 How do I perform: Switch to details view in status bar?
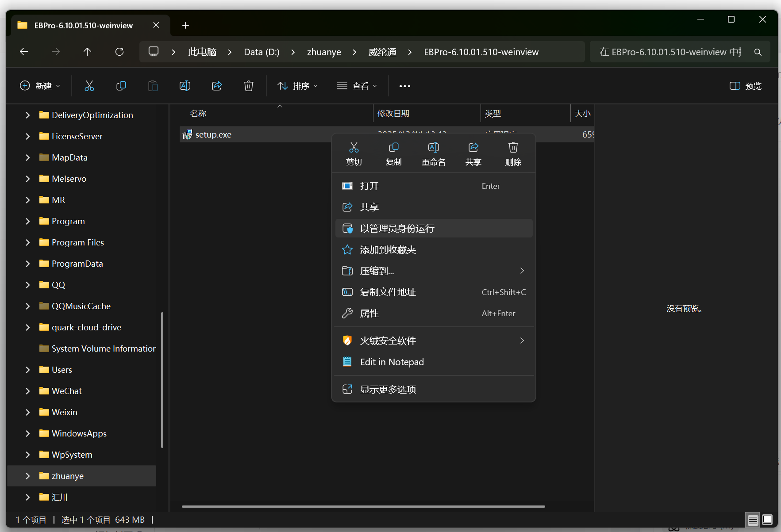coord(753,520)
